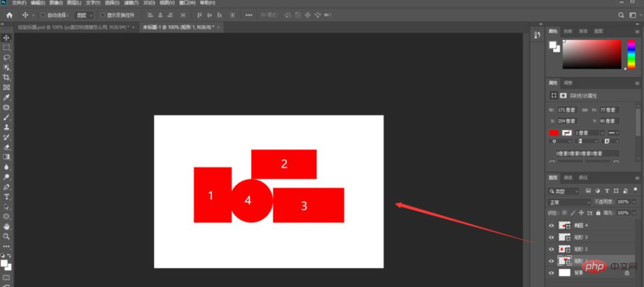Select the Rectangular Marquee tool

point(6,48)
